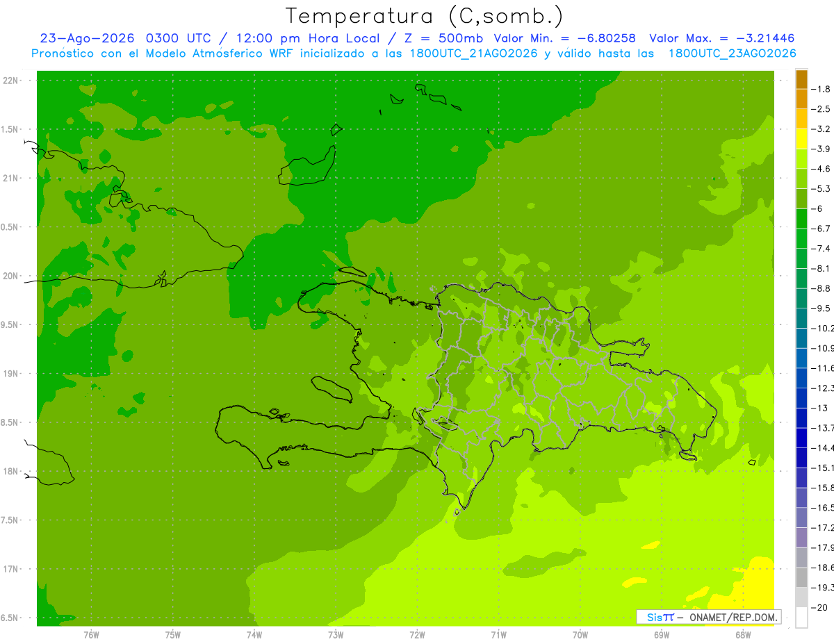Click the longitude label "73W"
834x644 pixels.
click(336, 634)
